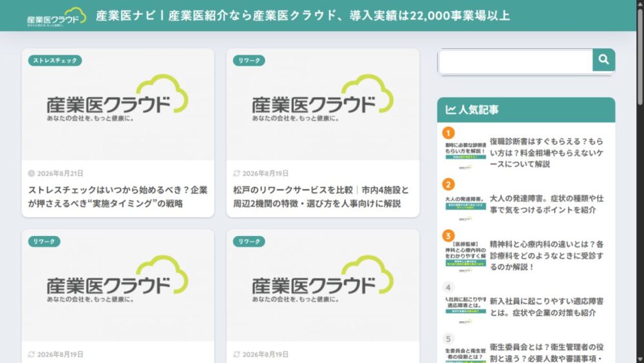Click the ストレスチェック category tag

coord(55,61)
